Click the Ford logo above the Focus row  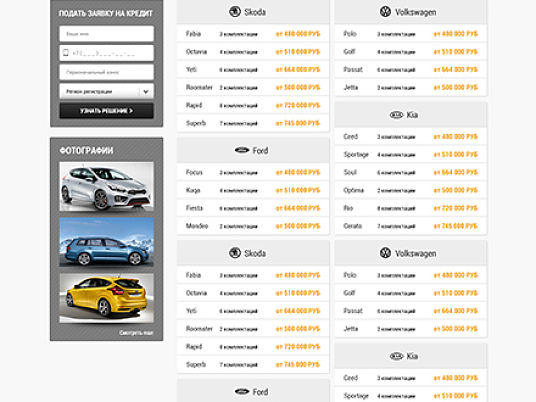[242, 150]
